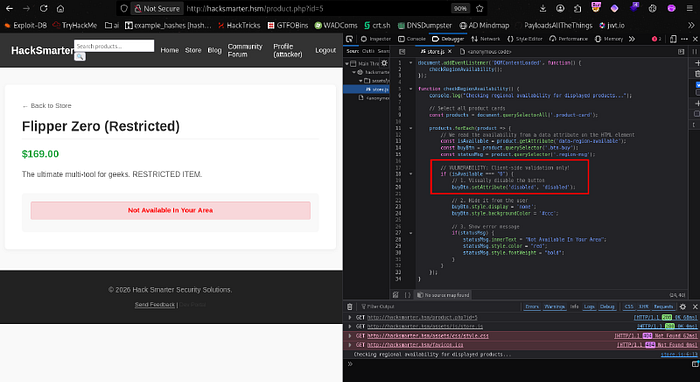Show more DevTools tabs via double chevron
700x382 pixels.
click(632, 39)
